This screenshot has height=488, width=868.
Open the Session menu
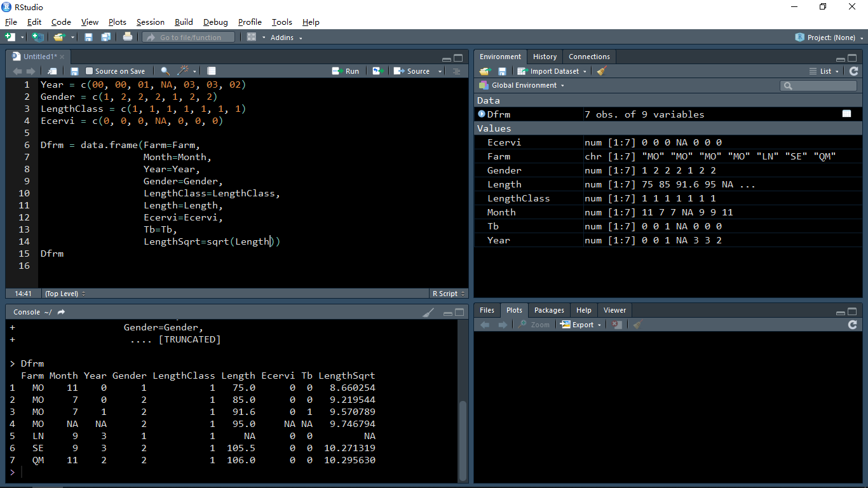pyautogui.click(x=150, y=22)
